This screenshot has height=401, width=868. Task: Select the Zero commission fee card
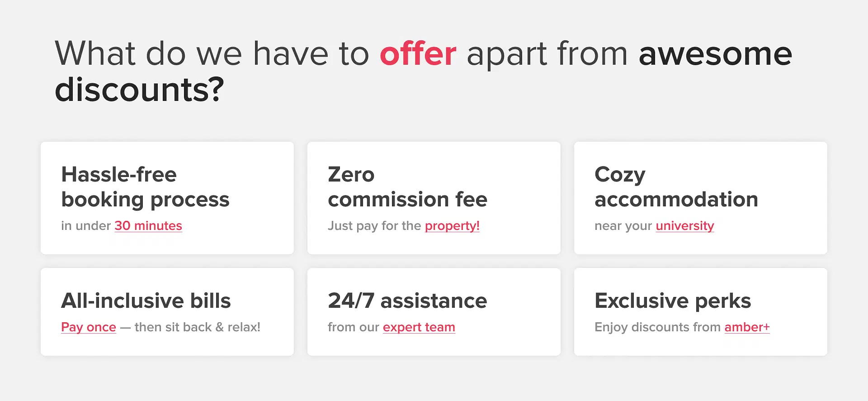434,198
